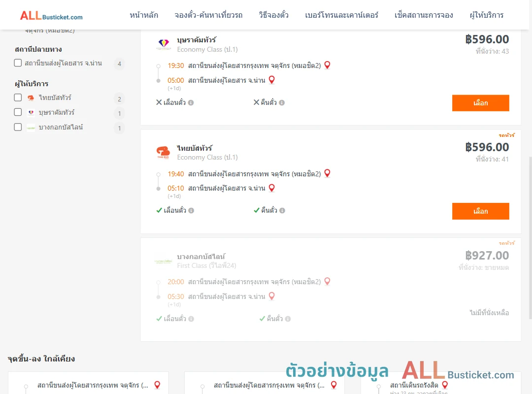
Task: Tick the บุษราคัมทัวร์ operator checkbox
Action: [x=18, y=112]
